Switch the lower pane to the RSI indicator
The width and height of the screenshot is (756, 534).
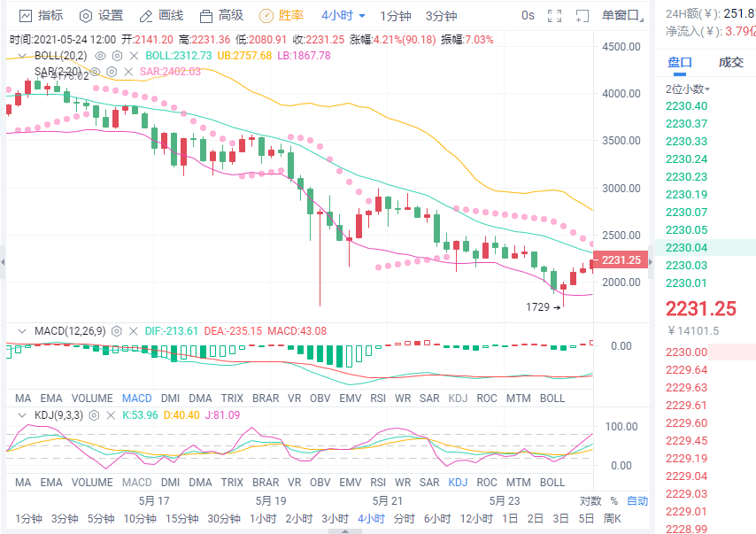click(x=378, y=483)
